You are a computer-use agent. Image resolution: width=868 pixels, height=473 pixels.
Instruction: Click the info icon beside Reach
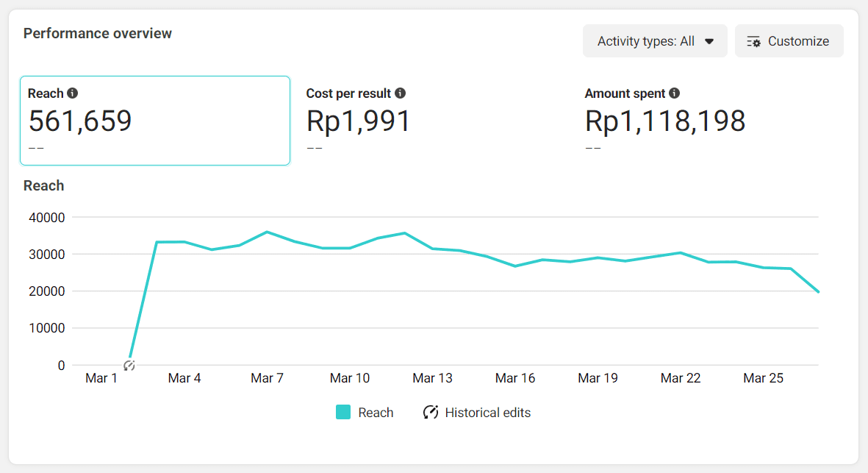click(73, 93)
